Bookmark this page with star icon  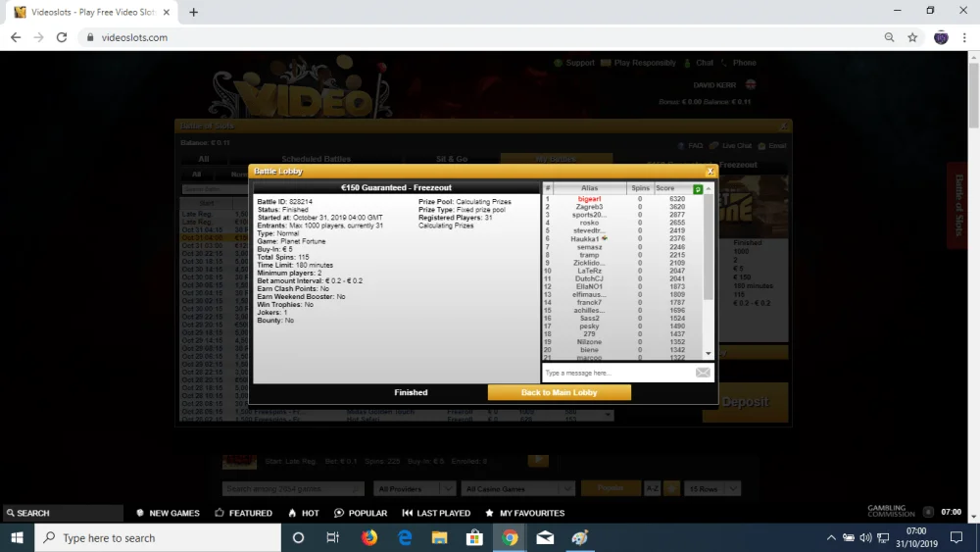[x=912, y=37]
